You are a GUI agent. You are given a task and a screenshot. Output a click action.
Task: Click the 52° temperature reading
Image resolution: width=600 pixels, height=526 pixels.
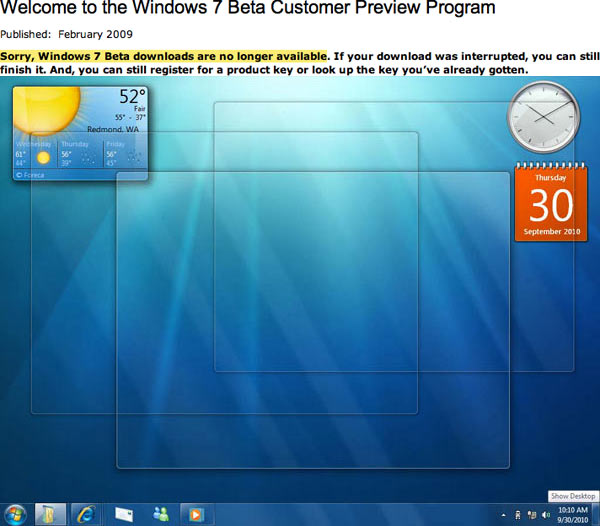point(132,96)
